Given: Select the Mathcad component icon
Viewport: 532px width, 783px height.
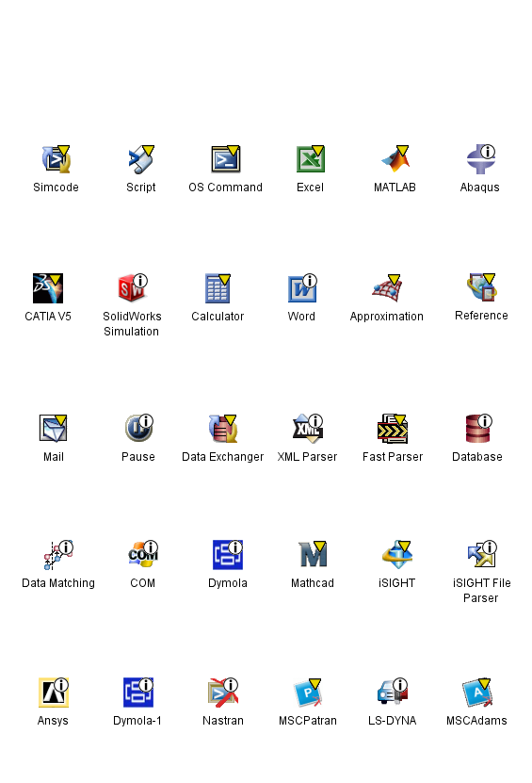Looking at the screenshot, I should (x=313, y=555).
